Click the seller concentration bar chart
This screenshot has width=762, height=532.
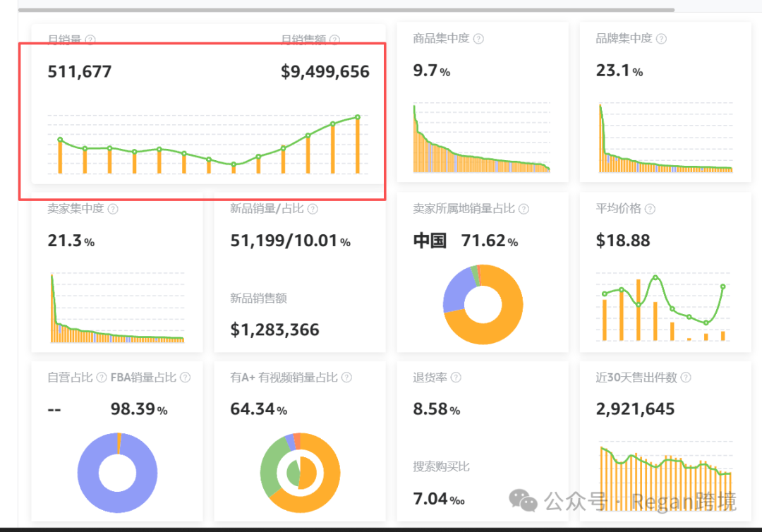tap(118, 308)
